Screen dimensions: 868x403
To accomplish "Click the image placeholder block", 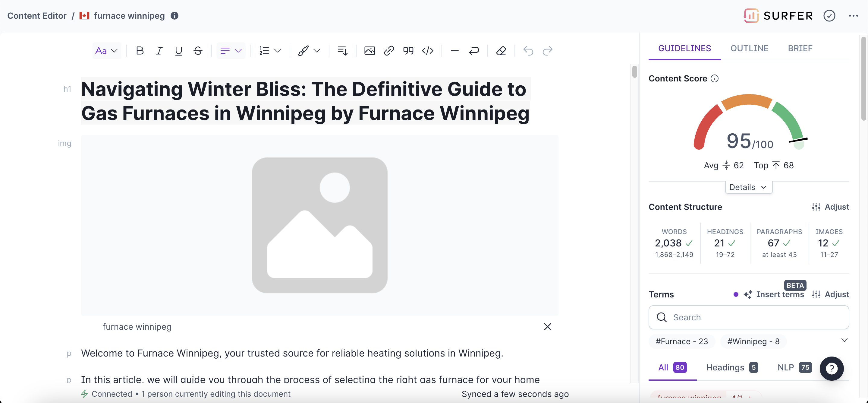I will pyautogui.click(x=319, y=225).
